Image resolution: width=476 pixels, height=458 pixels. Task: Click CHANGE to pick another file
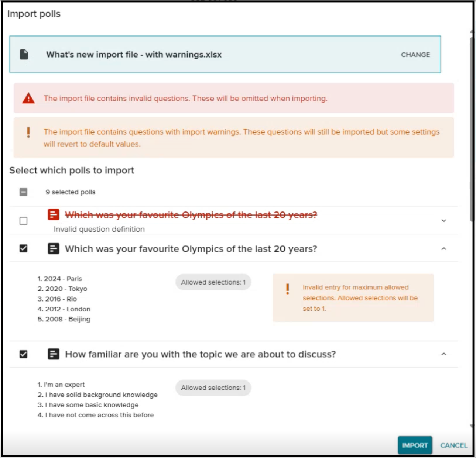(415, 55)
